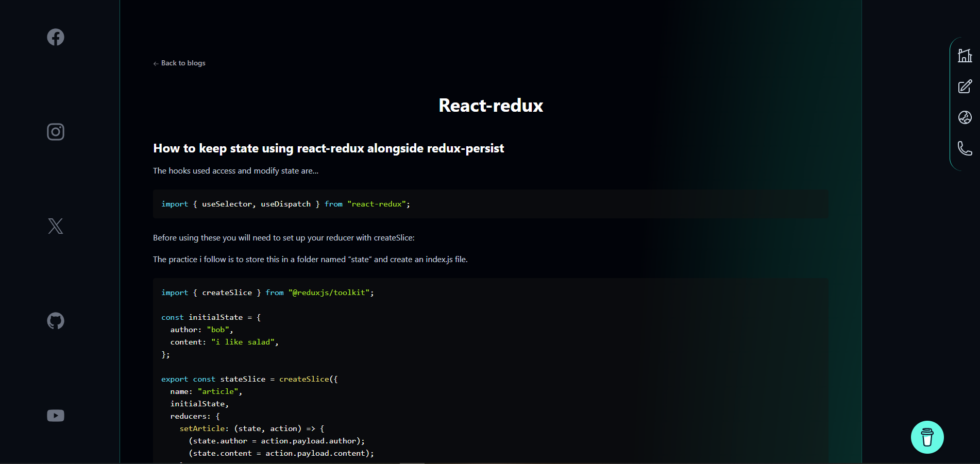980x464 pixels.
Task: Open the GitHub profile icon
Action: [x=56, y=321]
